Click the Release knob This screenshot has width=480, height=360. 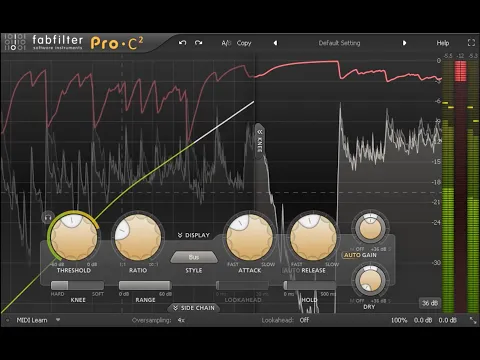click(313, 237)
